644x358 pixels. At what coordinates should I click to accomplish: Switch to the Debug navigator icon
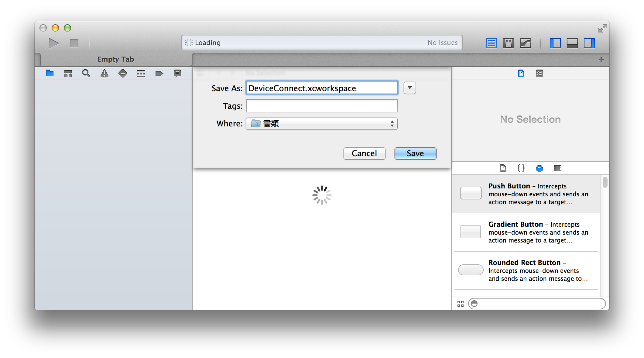click(141, 73)
